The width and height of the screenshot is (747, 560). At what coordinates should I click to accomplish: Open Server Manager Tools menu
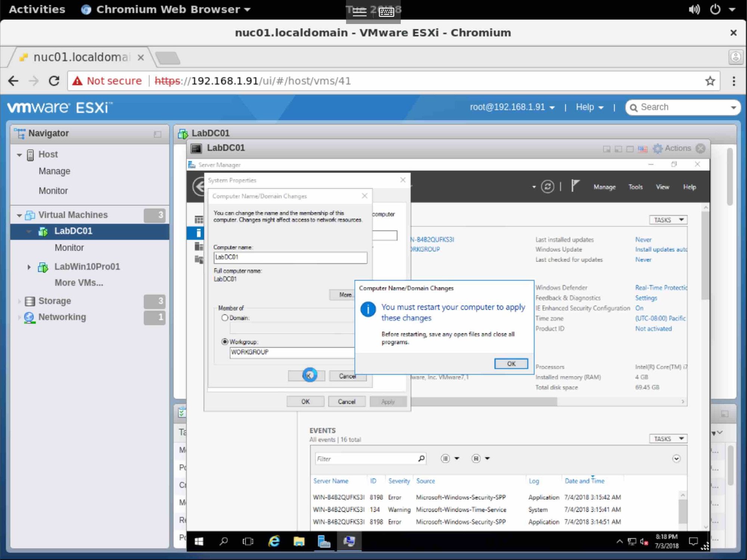[x=635, y=187]
